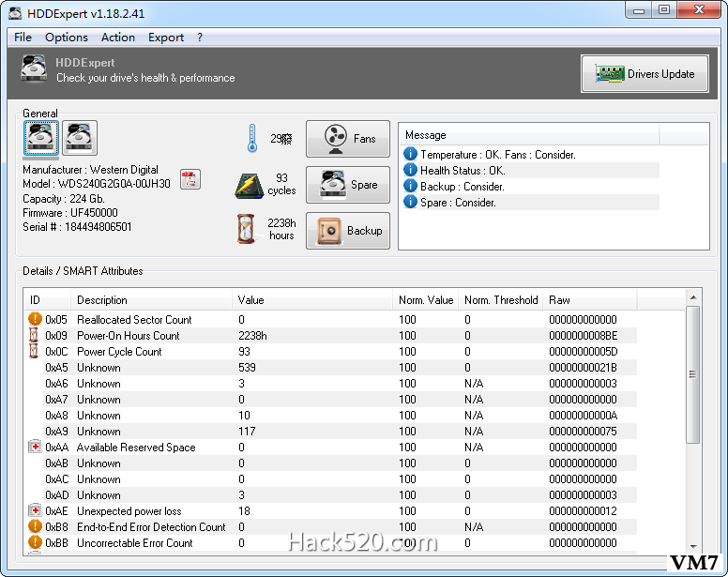Viewport: 728px width, 577px height.
Task: Open the ? help menu
Action: pos(200,38)
